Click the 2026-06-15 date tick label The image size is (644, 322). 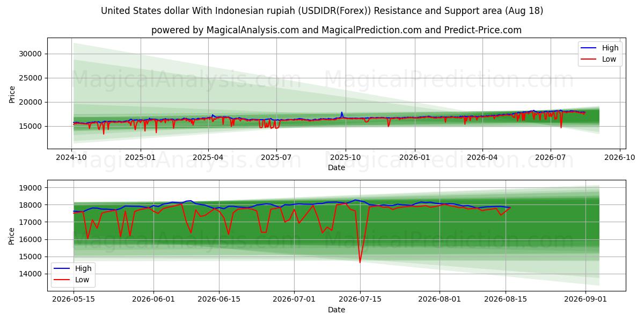tap(219, 300)
